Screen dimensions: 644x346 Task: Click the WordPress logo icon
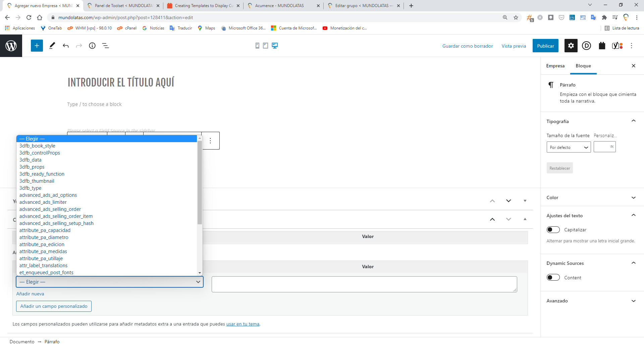11,46
